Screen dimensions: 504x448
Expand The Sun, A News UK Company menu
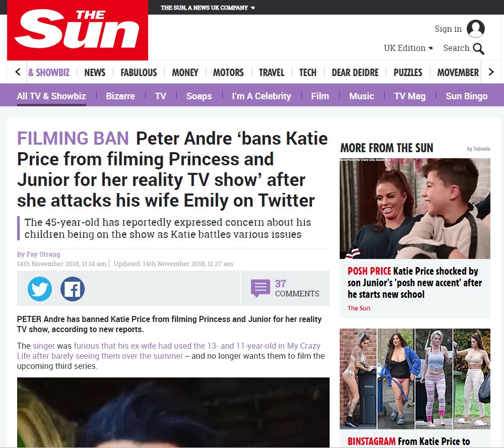[x=207, y=8]
